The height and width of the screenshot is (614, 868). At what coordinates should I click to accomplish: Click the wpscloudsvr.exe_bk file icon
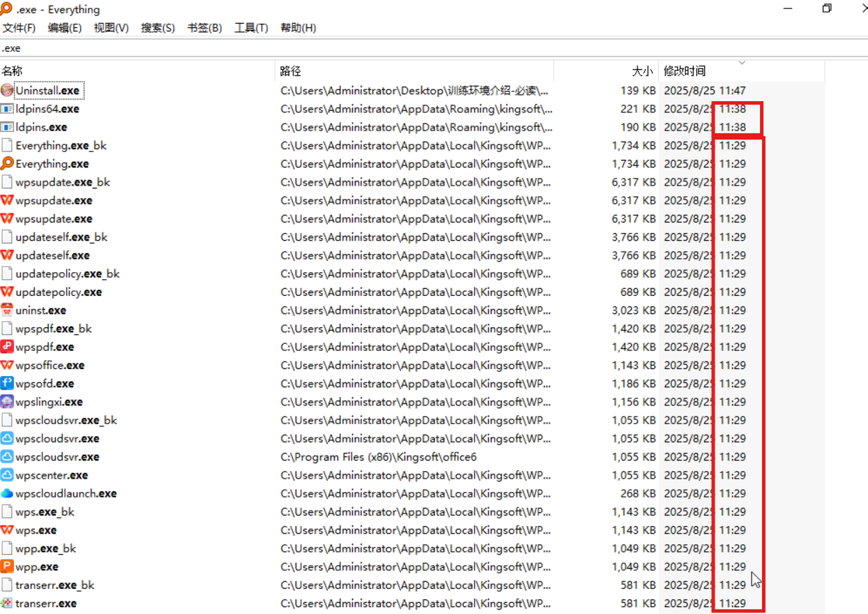tap(7, 420)
